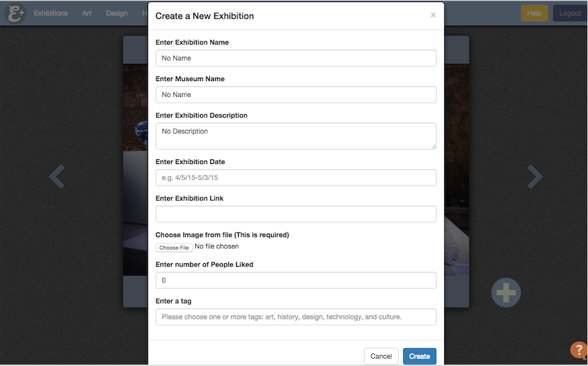Click the Choose File button

tap(174, 248)
